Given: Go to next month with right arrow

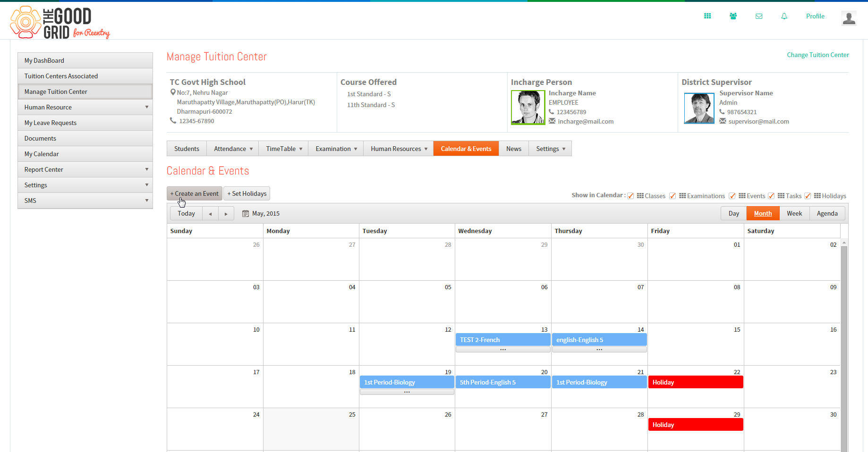Looking at the screenshot, I should pyautogui.click(x=226, y=214).
